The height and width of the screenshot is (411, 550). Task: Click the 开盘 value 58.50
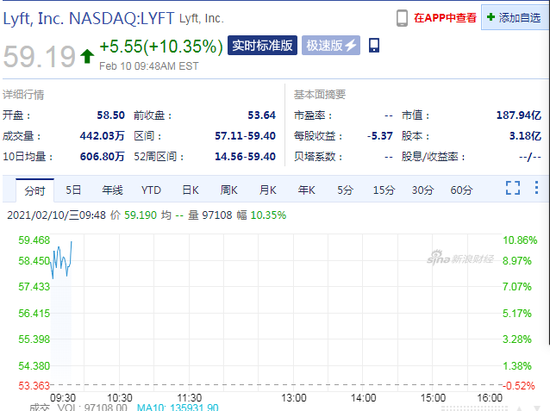coord(110,115)
